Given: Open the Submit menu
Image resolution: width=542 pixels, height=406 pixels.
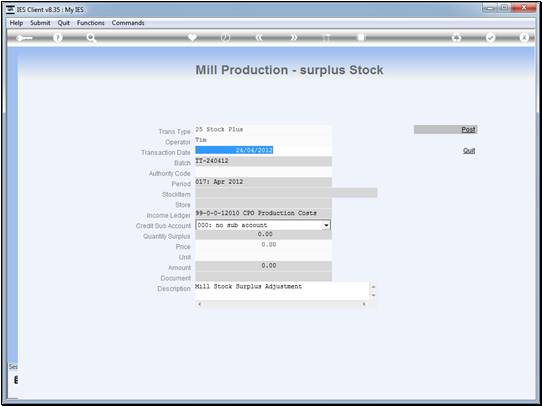Looking at the screenshot, I should 40,23.
